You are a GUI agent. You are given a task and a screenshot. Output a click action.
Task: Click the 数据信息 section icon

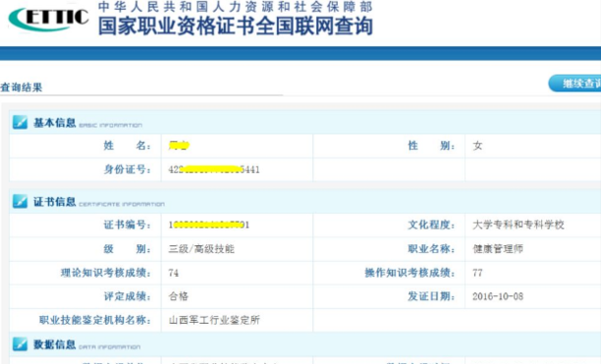tap(20, 344)
